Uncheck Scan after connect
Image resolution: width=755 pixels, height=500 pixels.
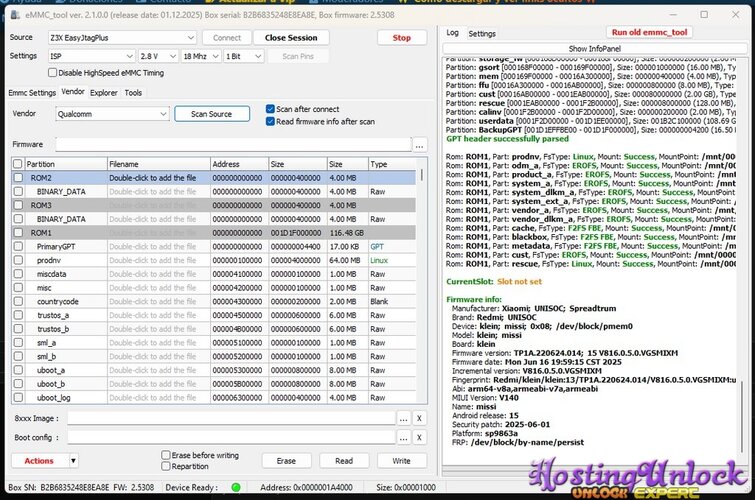tap(270, 109)
